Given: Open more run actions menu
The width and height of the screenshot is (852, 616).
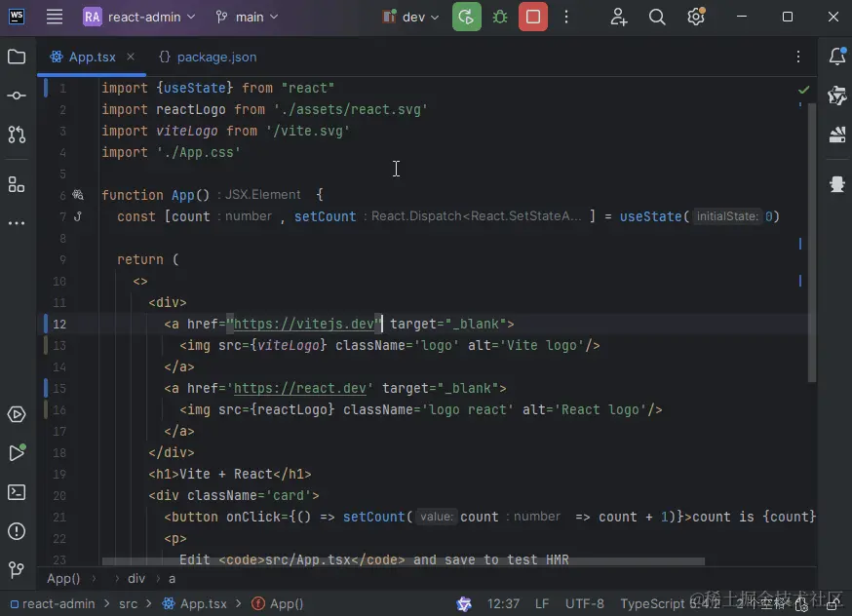Looking at the screenshot, I should (566, 17).
